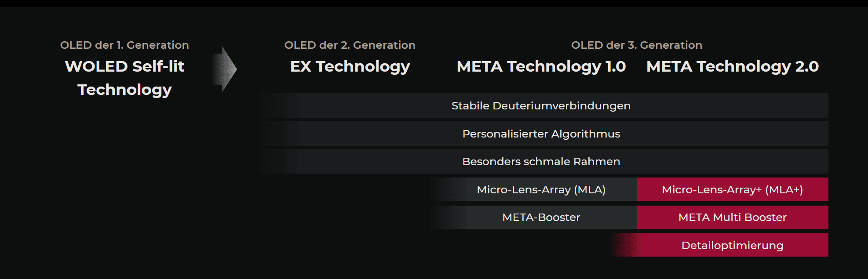Select the gray Micro-Lens-Array (MLA) bar
Screen dimensions: 868x279
tap(533, 189)
